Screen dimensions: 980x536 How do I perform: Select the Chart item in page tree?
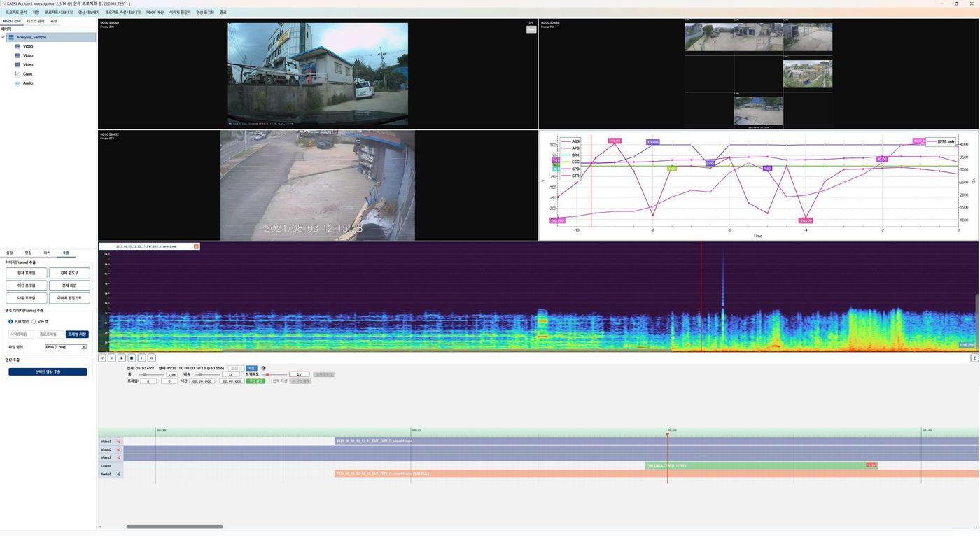point(27,74)
